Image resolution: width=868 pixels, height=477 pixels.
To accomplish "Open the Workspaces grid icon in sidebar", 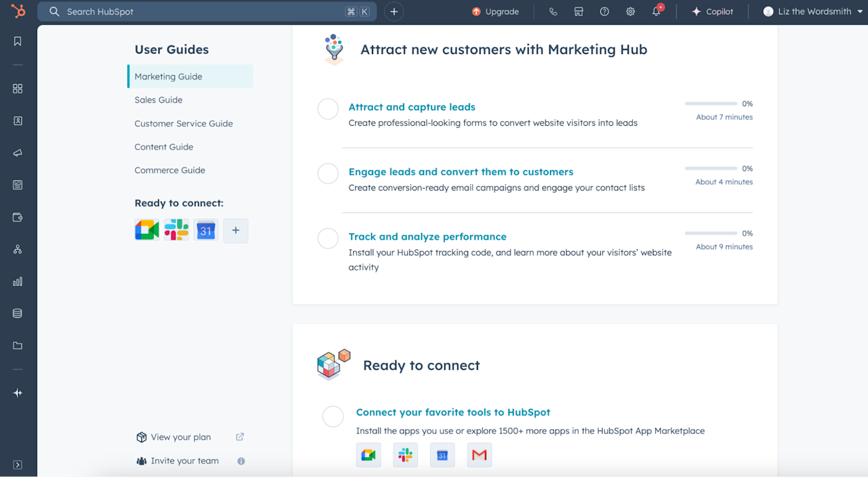I will [x=17, y=89].
